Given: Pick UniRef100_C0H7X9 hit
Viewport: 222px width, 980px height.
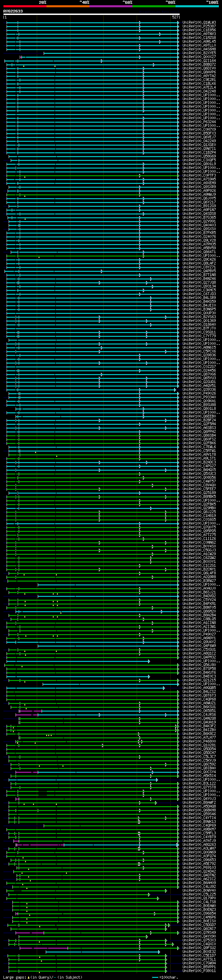Looking at the screenshot, I should tap(199, 129).
